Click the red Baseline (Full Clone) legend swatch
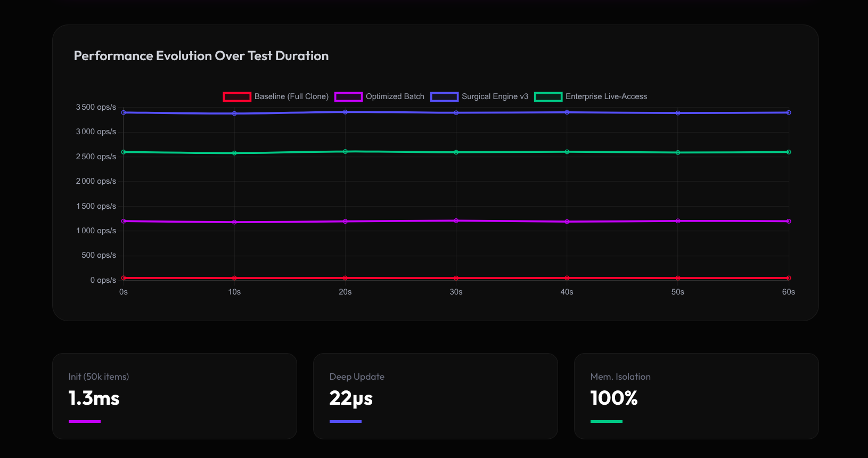868x458 pixels. click(x=237, y=97)
